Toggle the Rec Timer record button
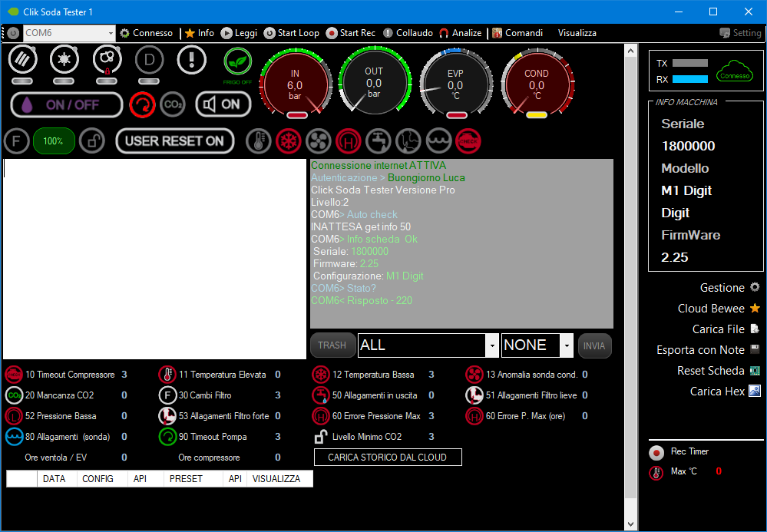767x532 pixels. [x=656, y=452]
